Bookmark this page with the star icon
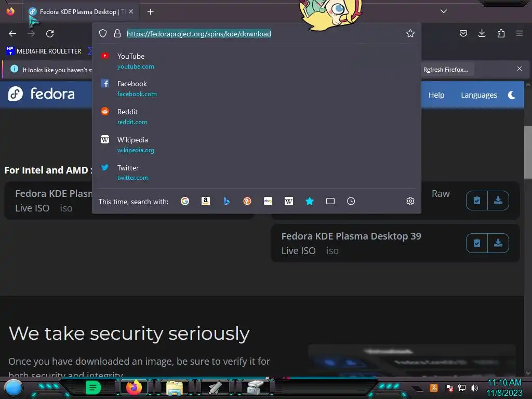The height and width of the screenshot is (399, 532). (x=410, y=33)
